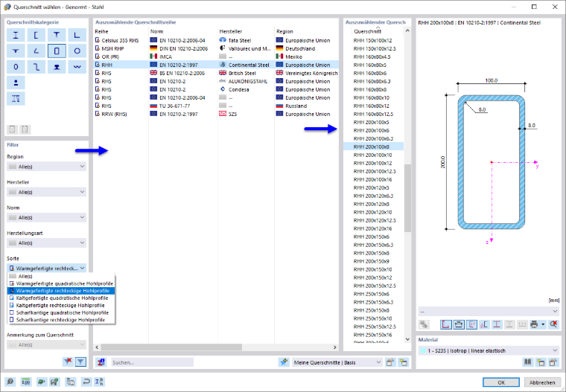566x392 pixels.
Task: Select cross-section RHH 200x100x10
Action: tap(373, 155)
